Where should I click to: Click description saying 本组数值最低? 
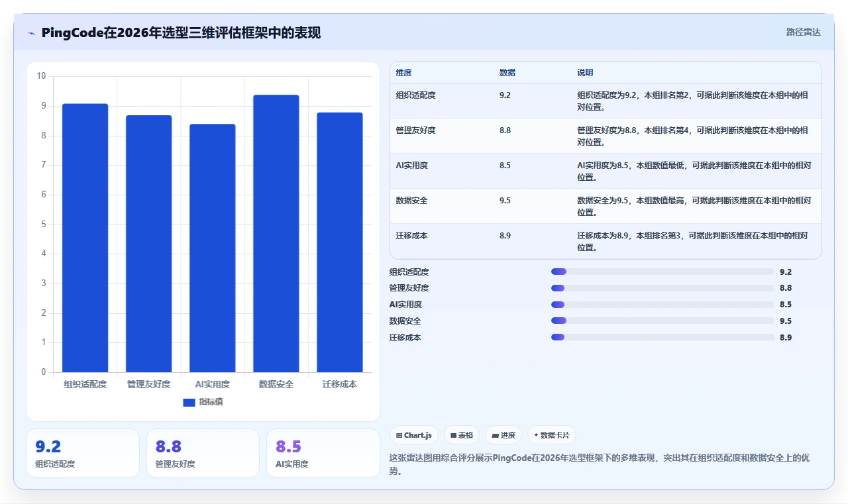point(694,172)
